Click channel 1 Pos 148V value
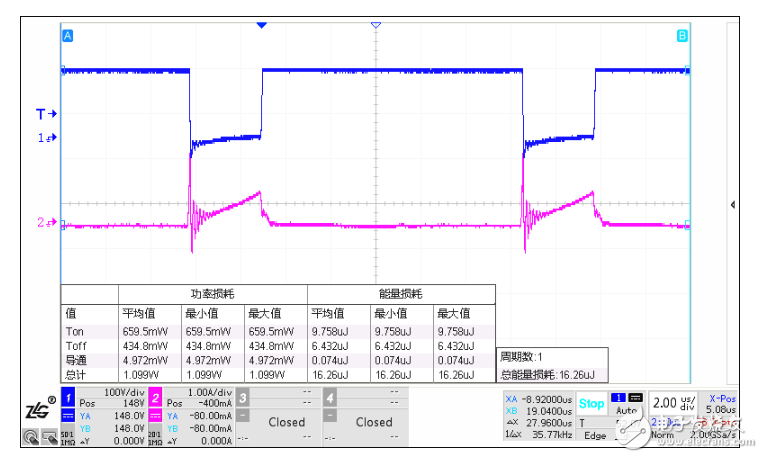This screenshot has height=458, width=763. (112, 403)
